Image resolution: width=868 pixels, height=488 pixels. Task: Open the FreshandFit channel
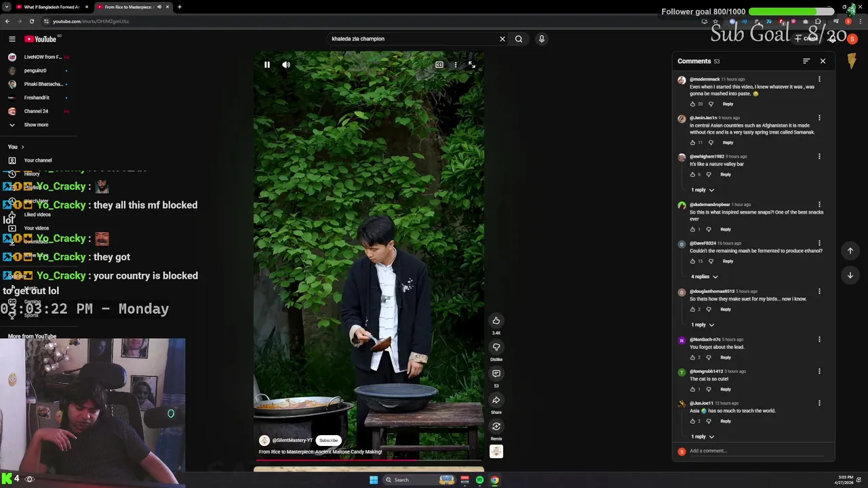coord(37,98)
